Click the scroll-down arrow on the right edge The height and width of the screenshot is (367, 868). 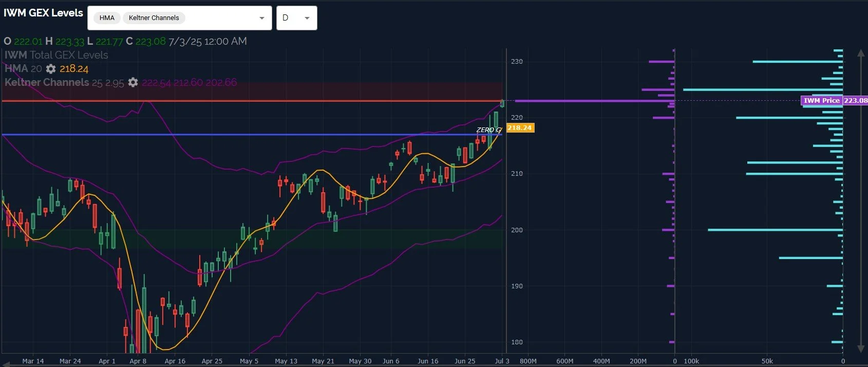pos(861,349)
